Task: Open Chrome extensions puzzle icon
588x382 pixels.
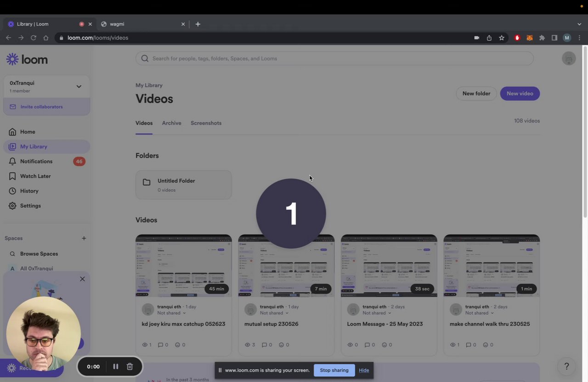Action: (x=542, y=38)
